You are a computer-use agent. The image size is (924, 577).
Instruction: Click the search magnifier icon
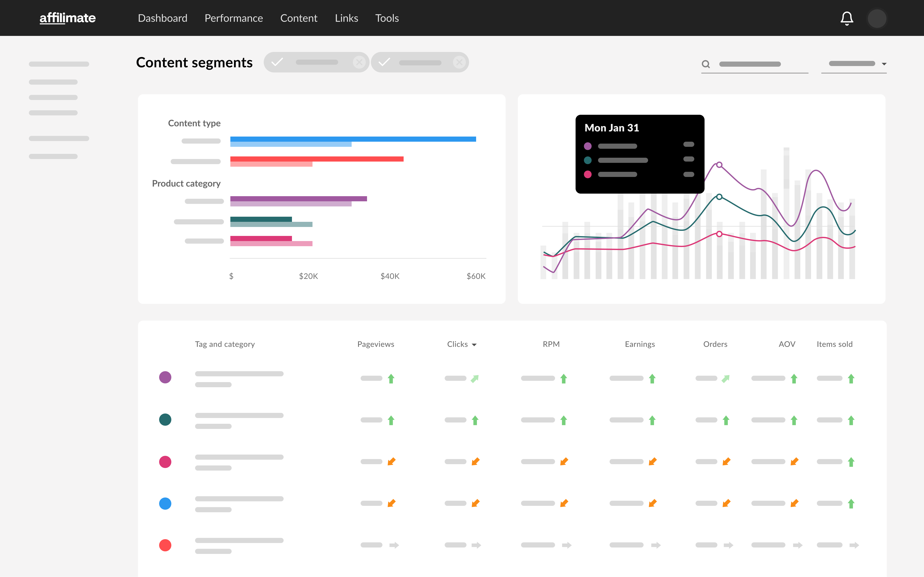pyautogui.click(x=706, y=64)
